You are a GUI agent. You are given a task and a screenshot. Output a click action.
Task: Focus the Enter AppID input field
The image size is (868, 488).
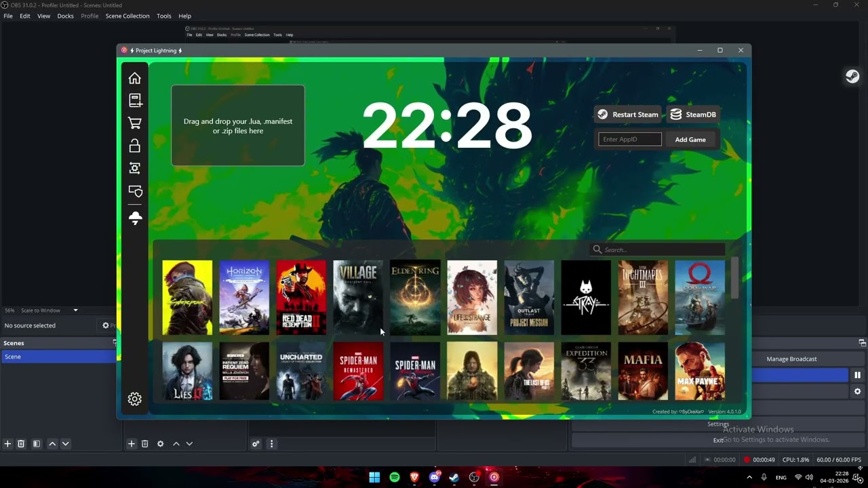click(x=630, y=140)
